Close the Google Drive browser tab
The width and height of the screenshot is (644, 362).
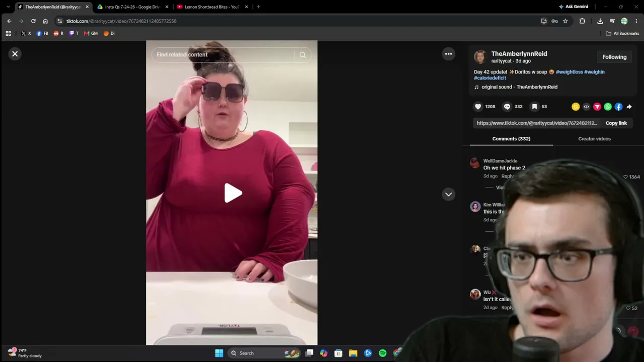point(167,7)
